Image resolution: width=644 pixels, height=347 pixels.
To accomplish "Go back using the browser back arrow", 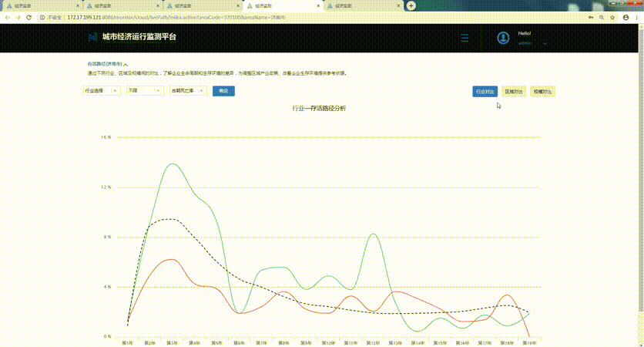I will click(x=8, y=18).
